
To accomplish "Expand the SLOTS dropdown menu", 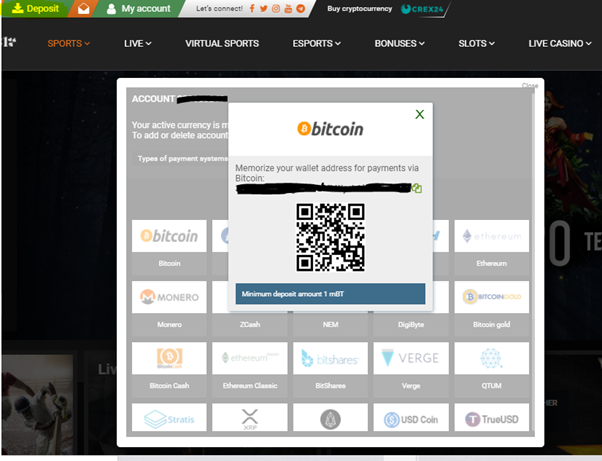I will pos(476,43).
